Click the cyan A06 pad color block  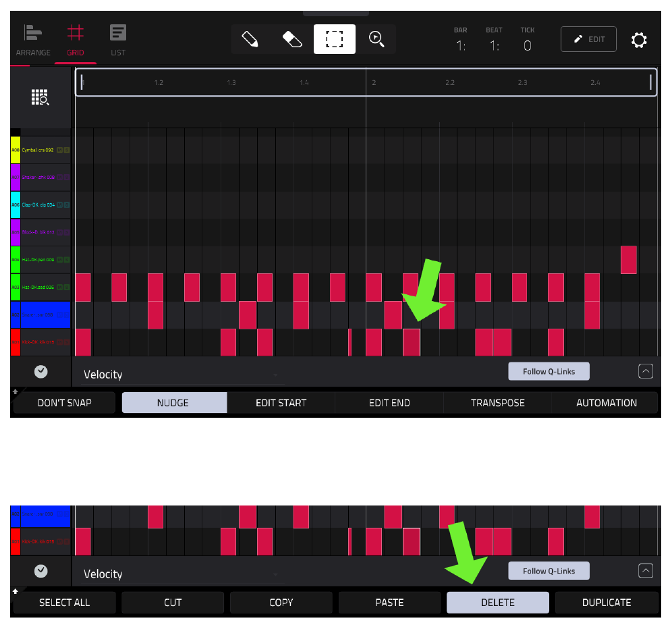coord(16,205)
